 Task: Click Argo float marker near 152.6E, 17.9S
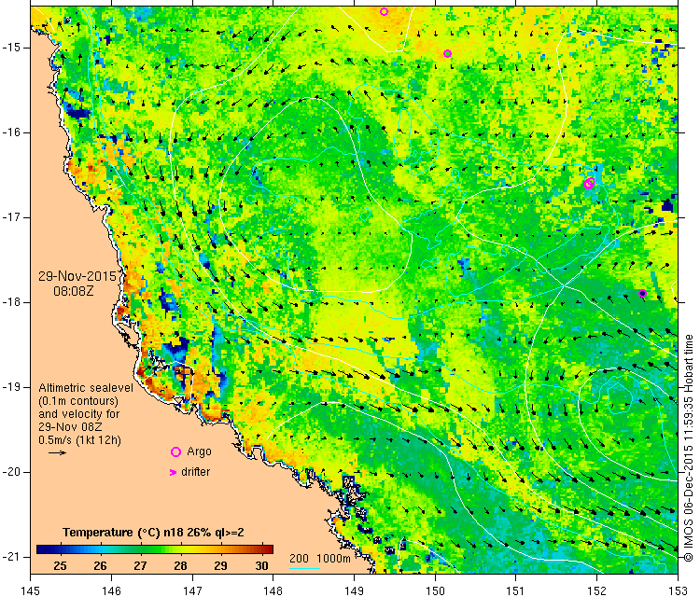tap(642, 293)
